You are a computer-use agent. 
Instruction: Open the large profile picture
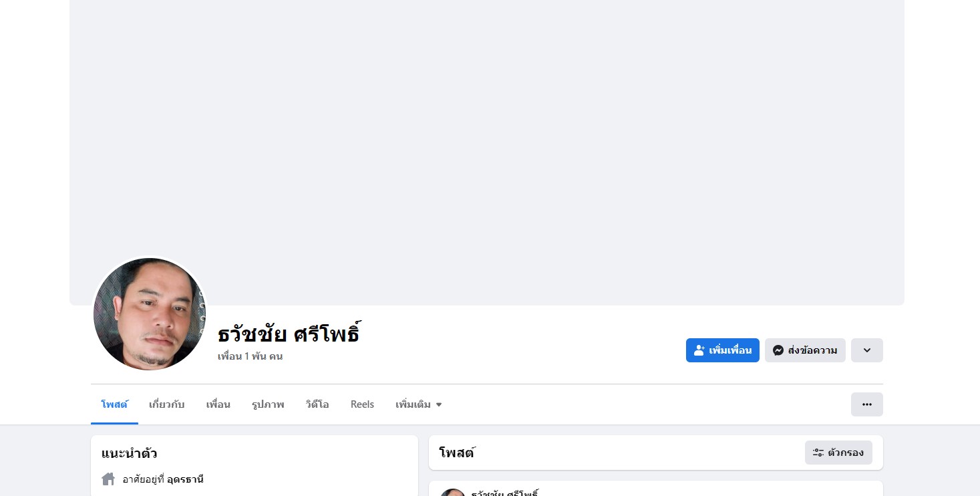pyautogui.click(x=150, y=314)
